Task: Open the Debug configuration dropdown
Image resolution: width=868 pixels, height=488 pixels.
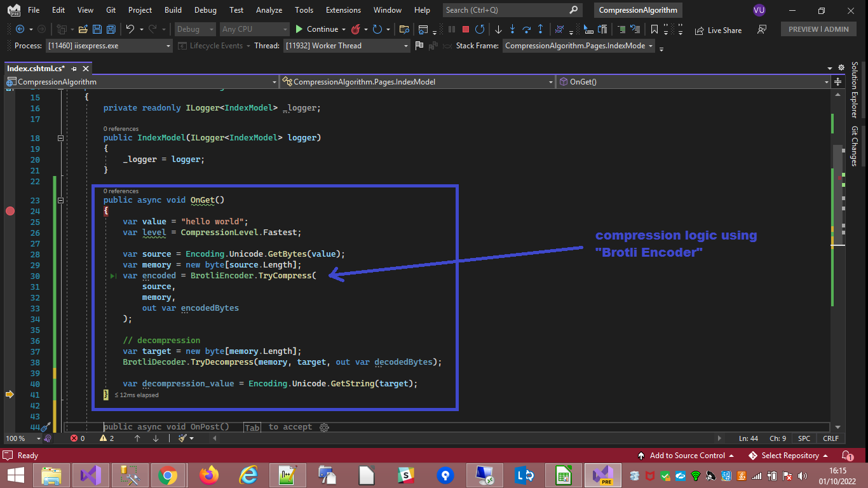Action: coord(196,29)
